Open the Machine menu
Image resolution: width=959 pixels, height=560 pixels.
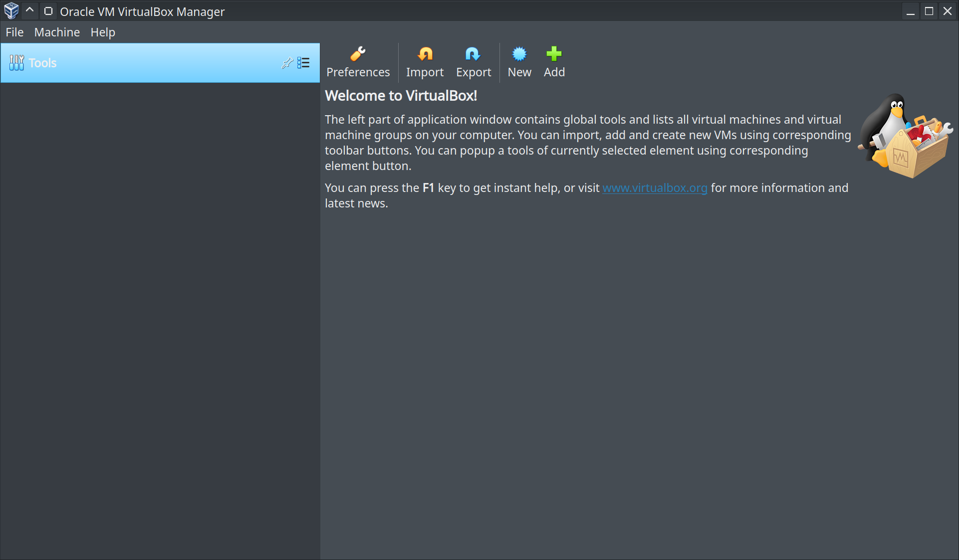57,31
